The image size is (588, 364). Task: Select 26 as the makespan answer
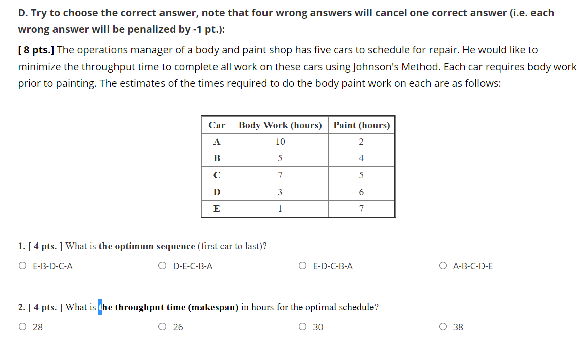coord(162,327)
